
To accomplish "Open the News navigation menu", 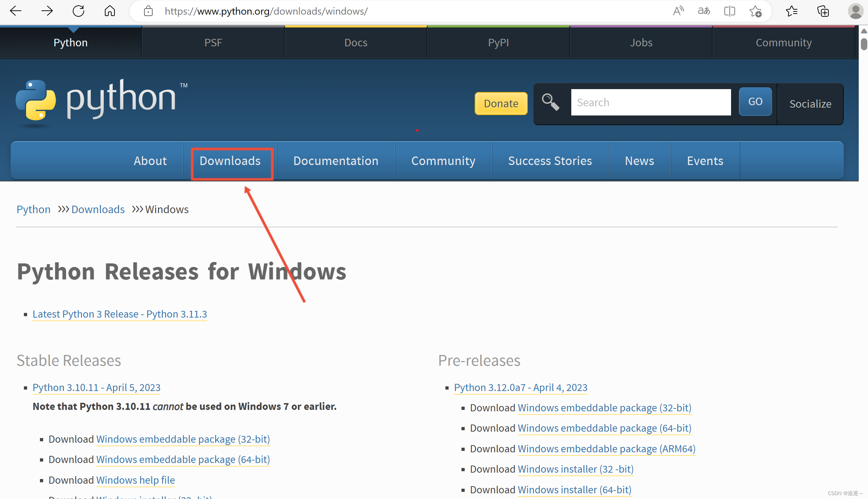I will (639, 161).
